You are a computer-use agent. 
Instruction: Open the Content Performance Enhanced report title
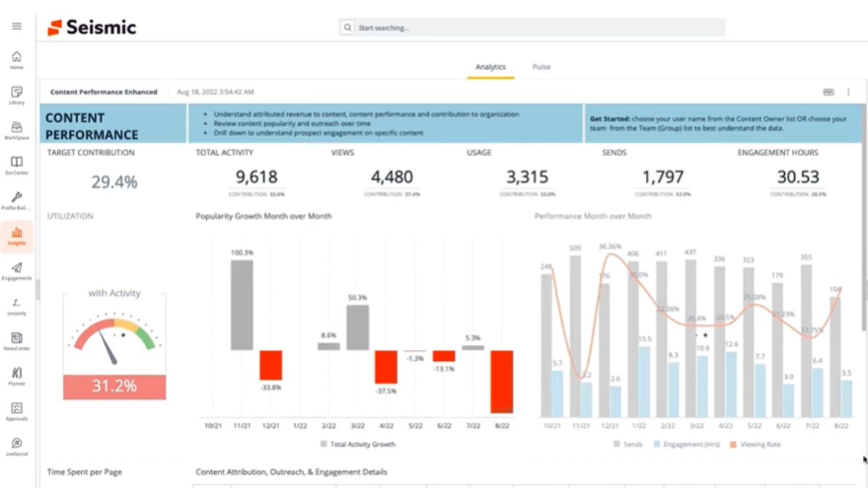[103, 92]
